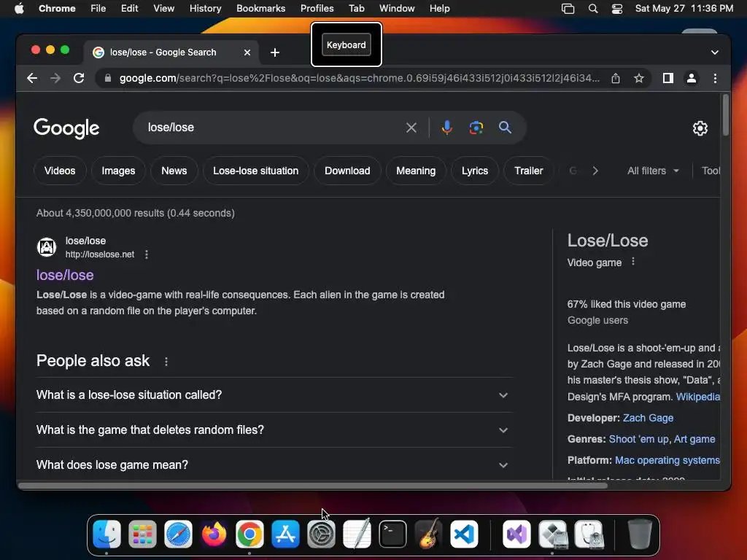Screen dimensions: 747x560
Task: Filter results by Images
Action: 118,171
